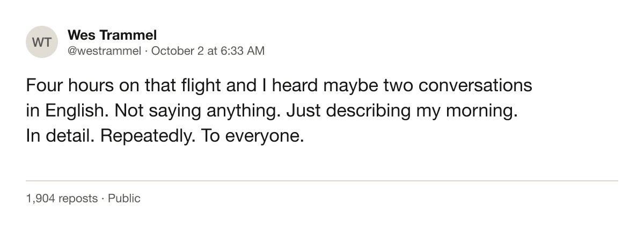This screenshot has width=644, height=226.
Task: Open the October 2 date in the timestamp
Action: [179, 51]
